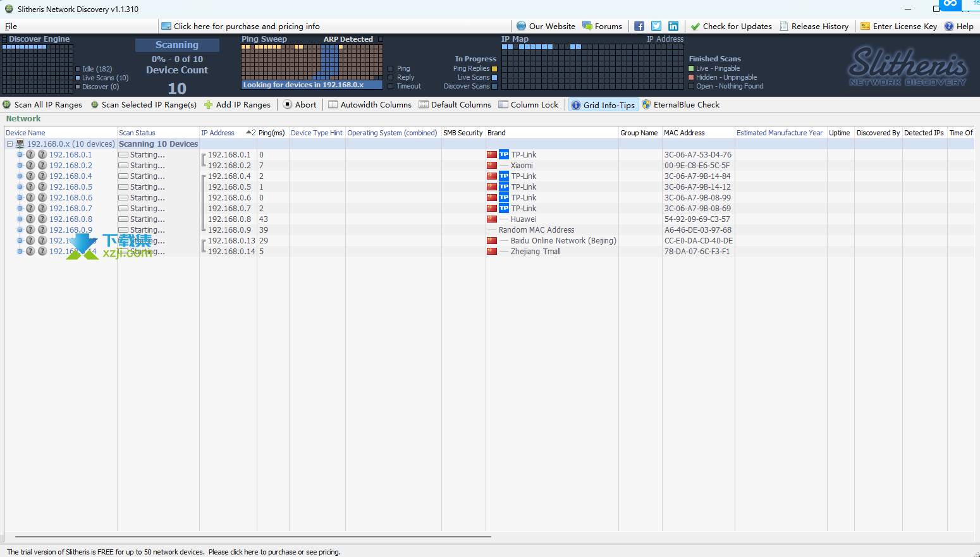Screen dimensions: 980x557
Task: Click Scan All IP Ranges icon
Action: 7,104
